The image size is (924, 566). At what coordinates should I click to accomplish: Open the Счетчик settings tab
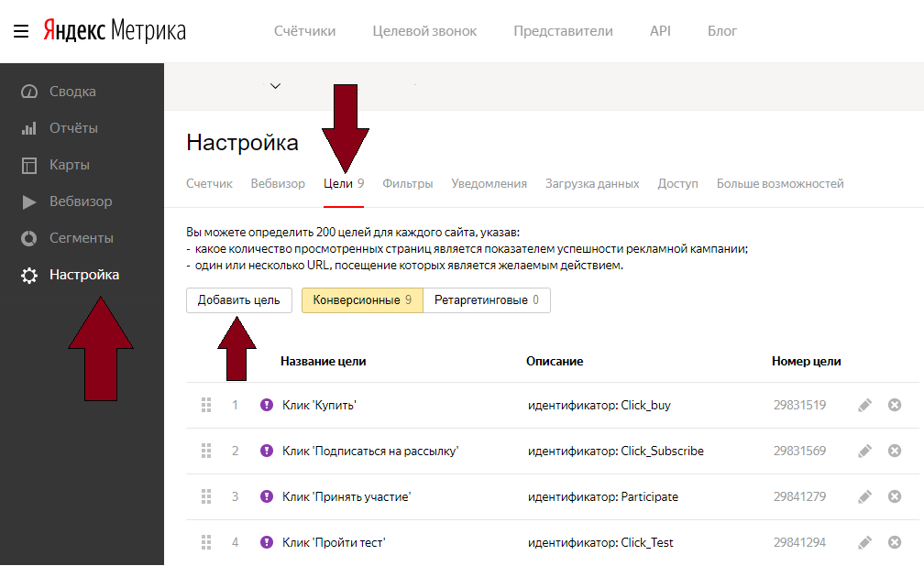tap(209, 184)
